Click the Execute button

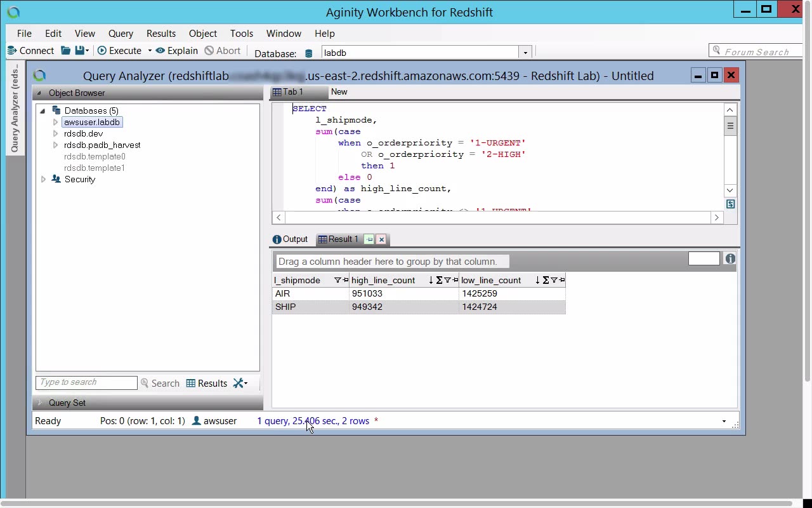pyautogui.click(x=119, y=51)
